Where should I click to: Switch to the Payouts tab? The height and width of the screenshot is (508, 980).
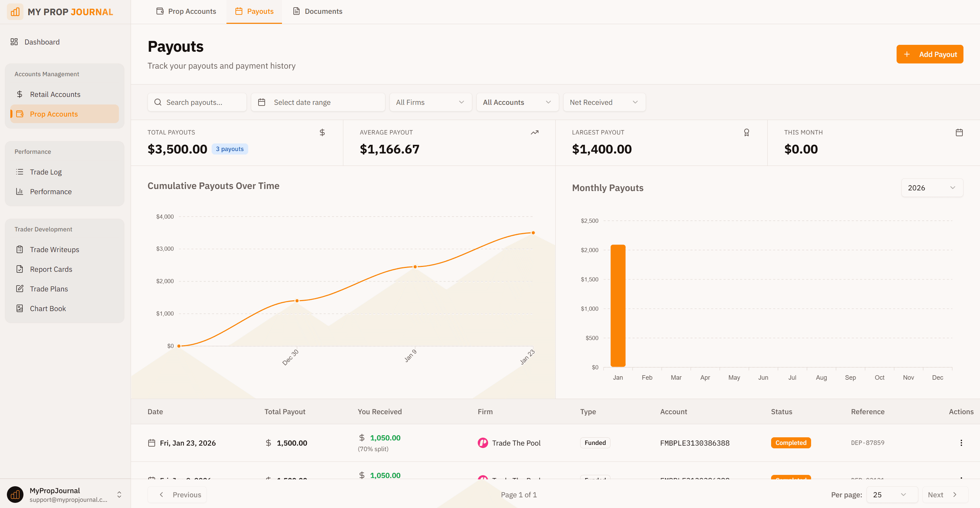[x=254, y=11]
